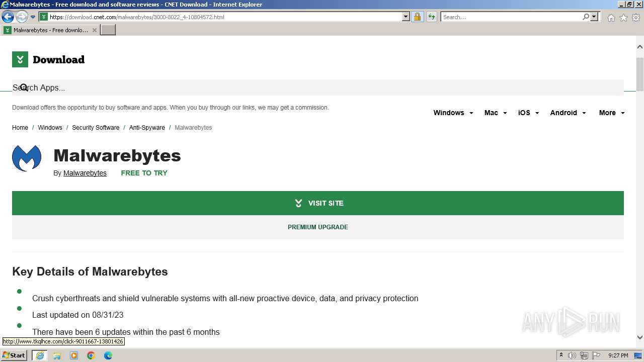Viewport: 644px width, 362px height.
Task: Open File Explorer folder taskbar icon
Action: click(x=57, y=355)
